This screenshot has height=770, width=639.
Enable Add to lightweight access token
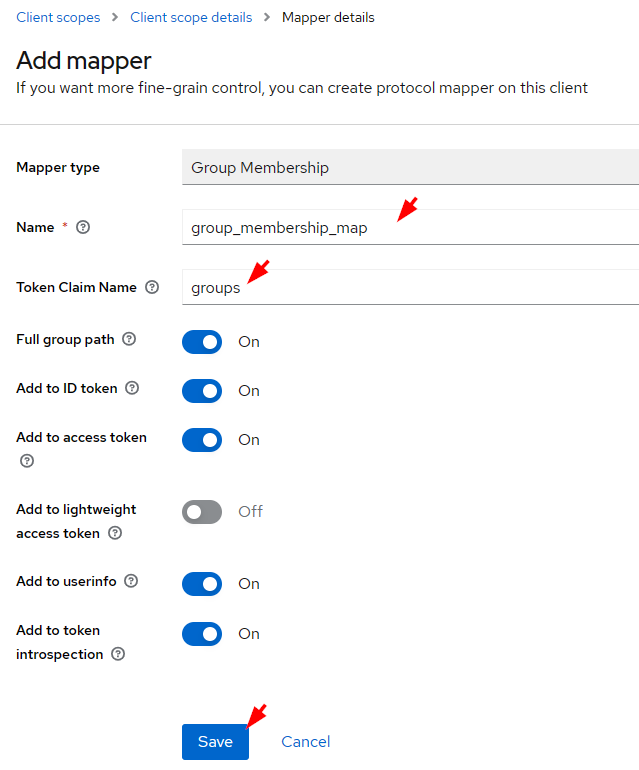pyautogui.click(x=202, y=512)
